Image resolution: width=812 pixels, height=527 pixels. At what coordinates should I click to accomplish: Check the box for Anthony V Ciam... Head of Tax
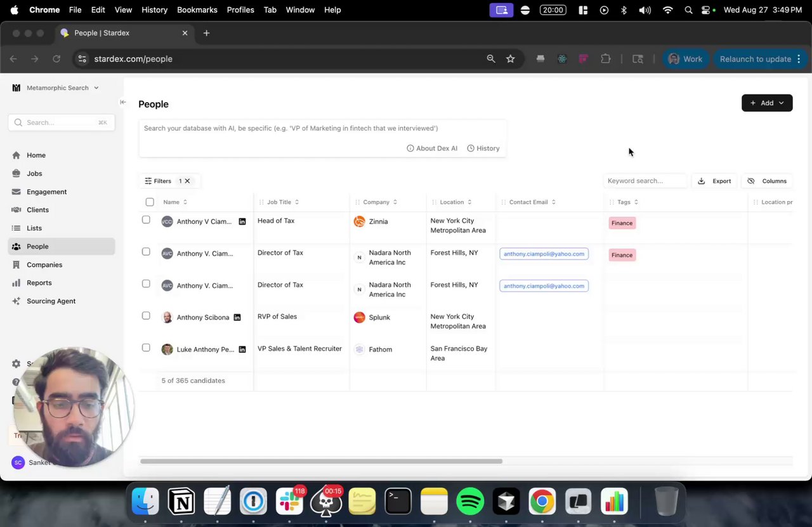[x=146, y=219]
